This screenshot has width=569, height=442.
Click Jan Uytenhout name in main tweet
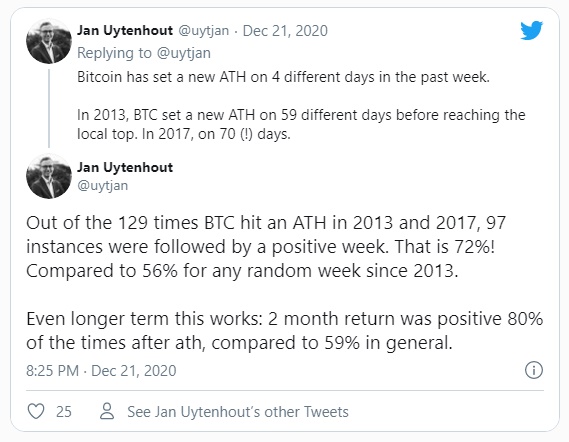[125, 167]
